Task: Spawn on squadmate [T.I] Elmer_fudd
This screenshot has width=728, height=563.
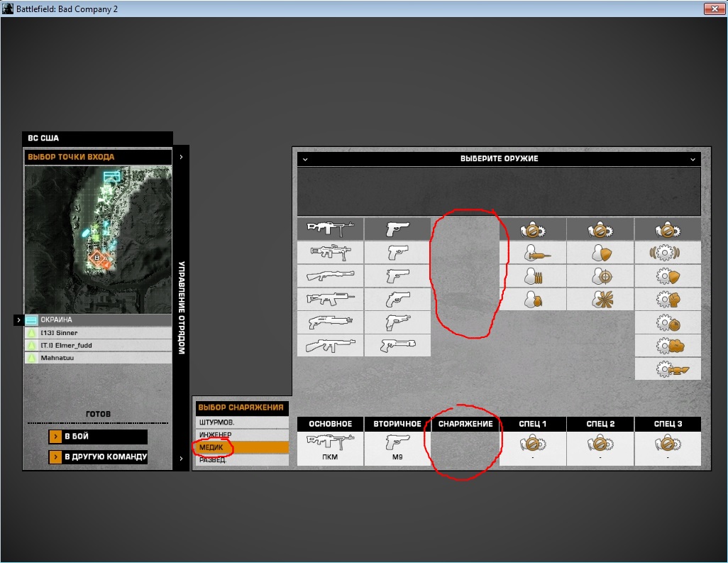Action: pyautogui.click(x=98, y=345)
